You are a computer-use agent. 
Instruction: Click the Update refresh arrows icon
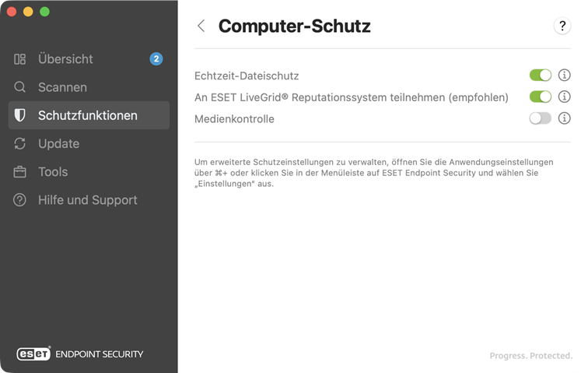(20, 143)
